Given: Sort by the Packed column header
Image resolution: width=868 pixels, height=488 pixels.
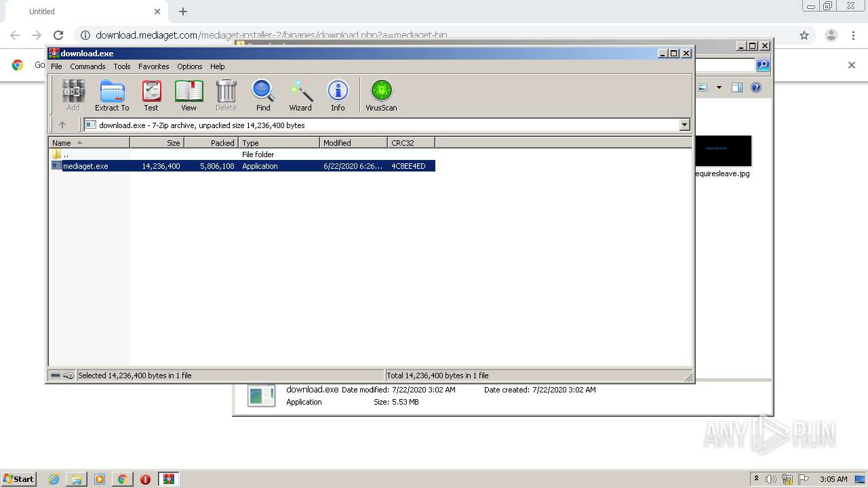Looking at the screenshot, I should pos(211,142).
